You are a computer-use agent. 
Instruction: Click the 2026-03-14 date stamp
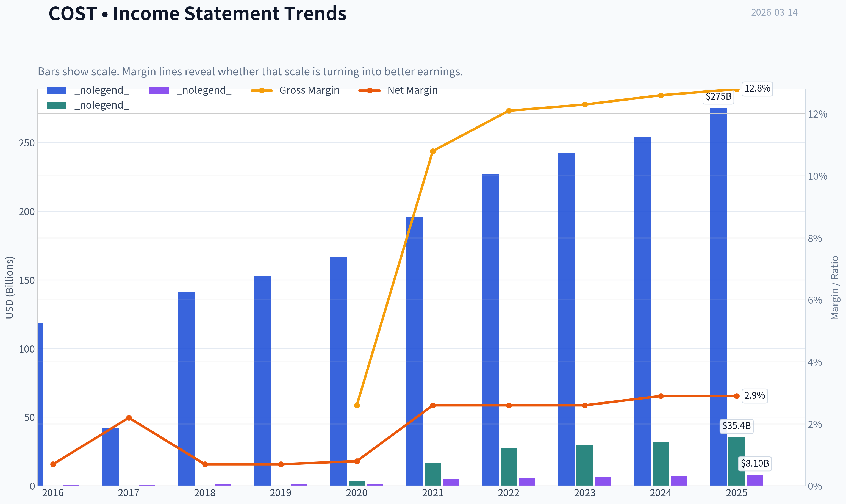[774, 13]
